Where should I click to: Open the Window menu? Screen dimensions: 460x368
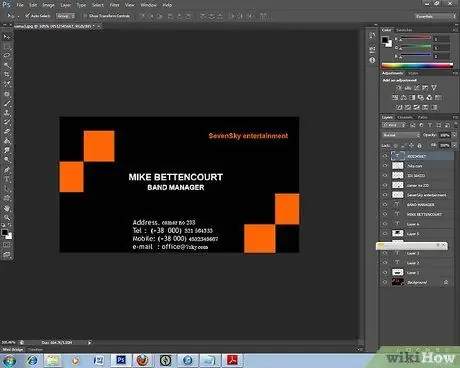pyautogui.click(x=148, y=5)
